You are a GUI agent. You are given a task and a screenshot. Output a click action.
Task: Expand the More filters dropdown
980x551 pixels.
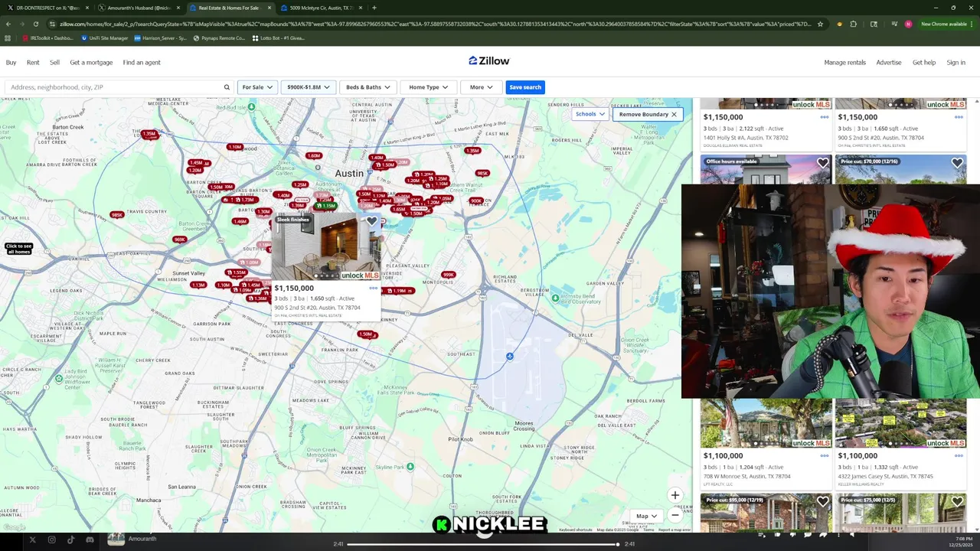tap(481, 87)
